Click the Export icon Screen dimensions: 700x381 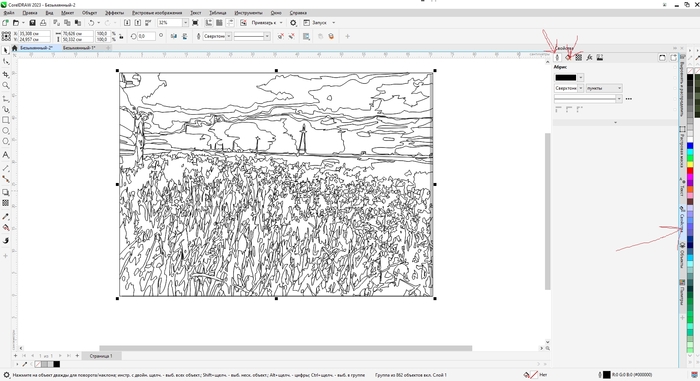point(138,22)
